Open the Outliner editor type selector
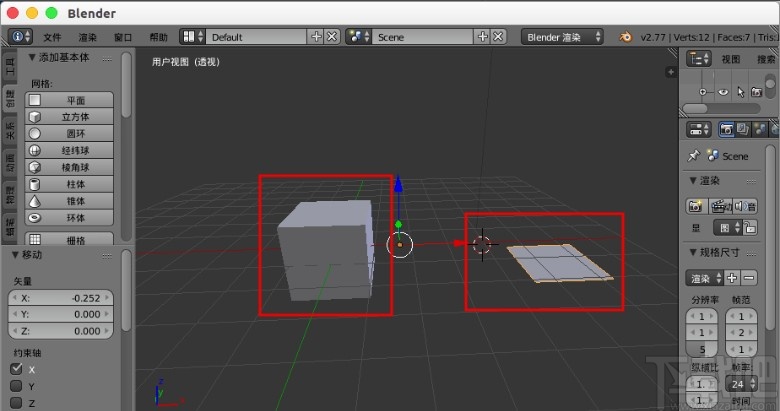The image size is (780, 411). [698, 59]
